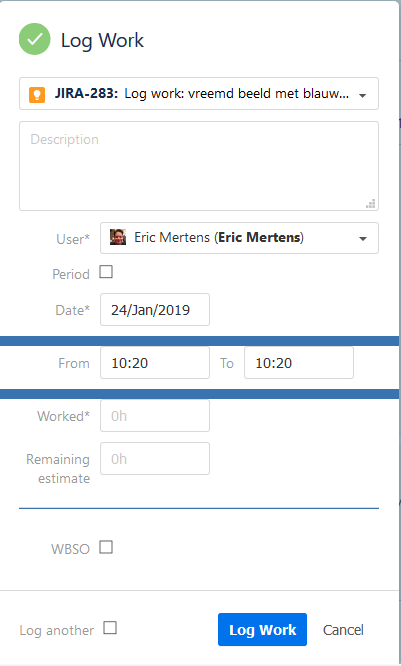Click the orange lightbulb issue type icon
401x666 pixels.
37,94
